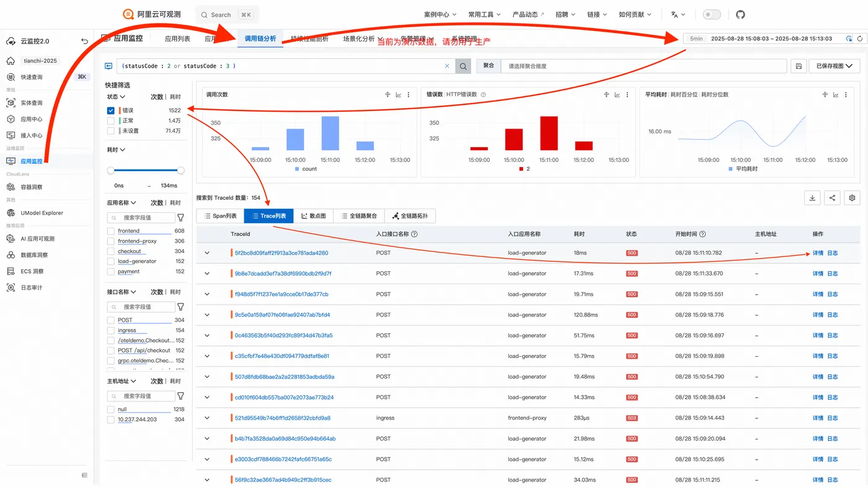The width and height of the screenshot is (868, 489).
Task: Open 详情 for trace 5f2bc8d09faff2f913a3ce781ada4280
Action: coord(818,253)
